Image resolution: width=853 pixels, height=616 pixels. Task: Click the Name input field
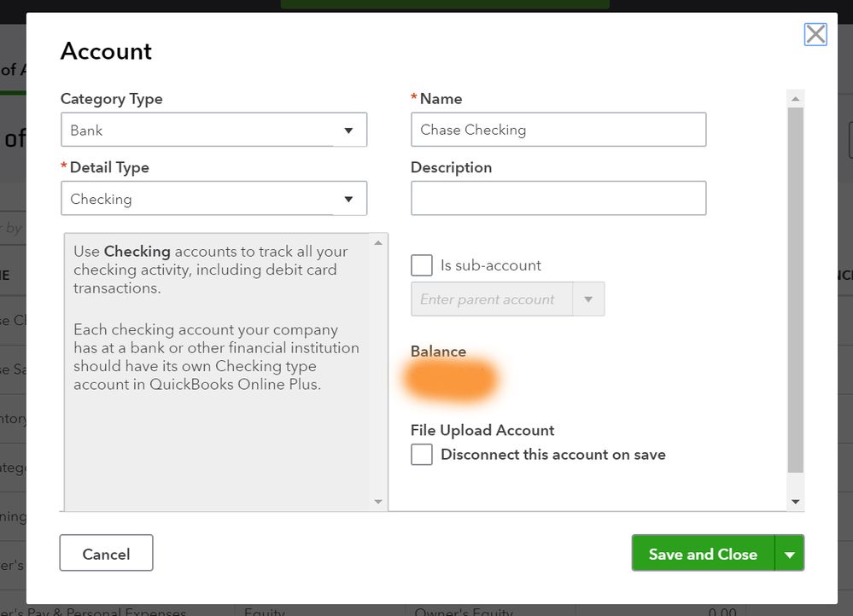(558, 130)
